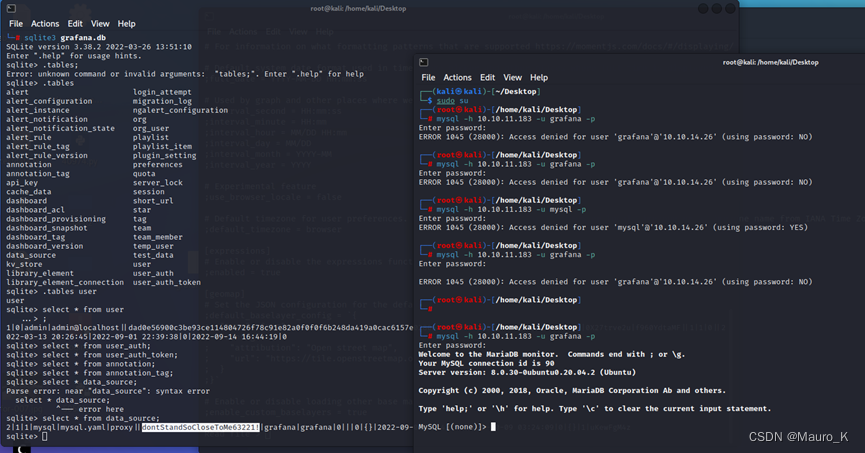The image size is (865, 453).
Task: Select the login_attempt table name
Action: [x=162, y=92]
